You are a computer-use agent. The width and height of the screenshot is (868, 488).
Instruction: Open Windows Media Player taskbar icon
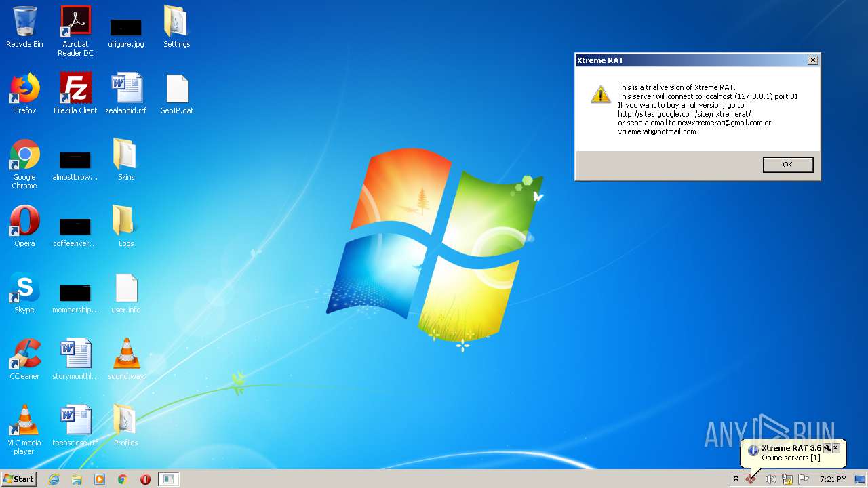(x=100, y=479)
